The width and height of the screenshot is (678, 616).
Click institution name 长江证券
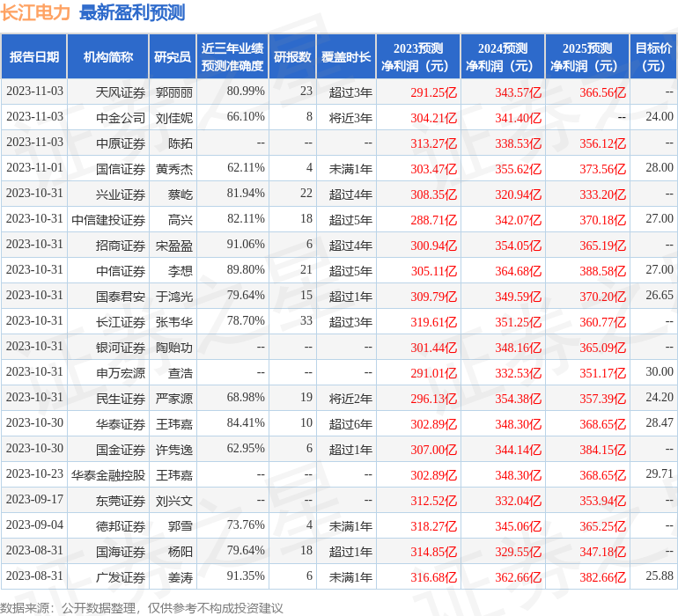121,321
